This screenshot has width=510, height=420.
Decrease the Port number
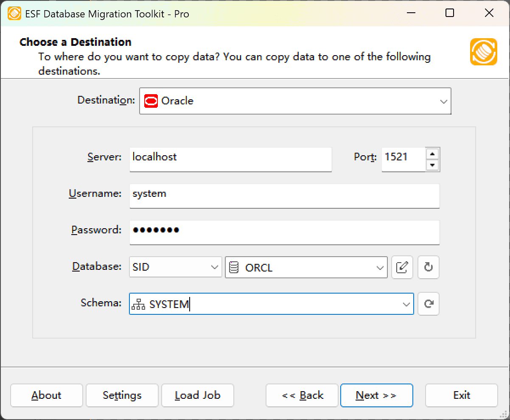tap(432, 165)
